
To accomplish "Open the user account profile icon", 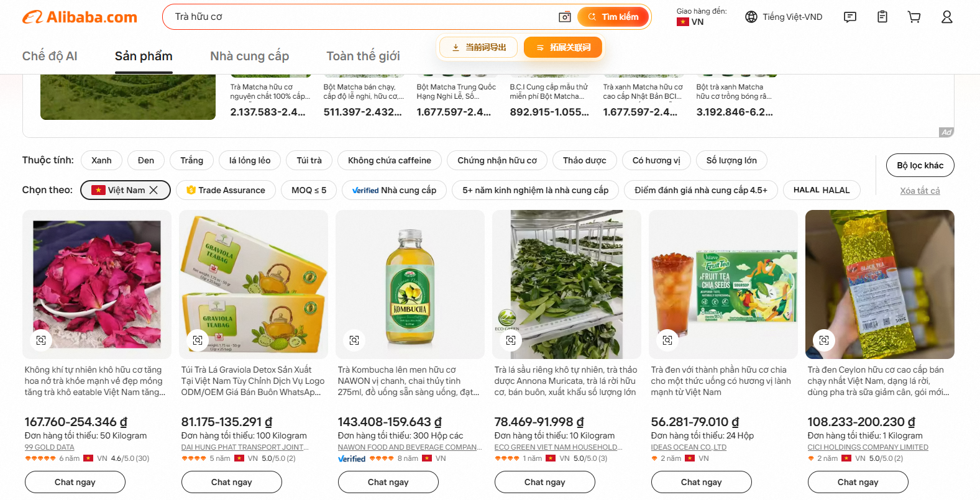I will 946,17.
